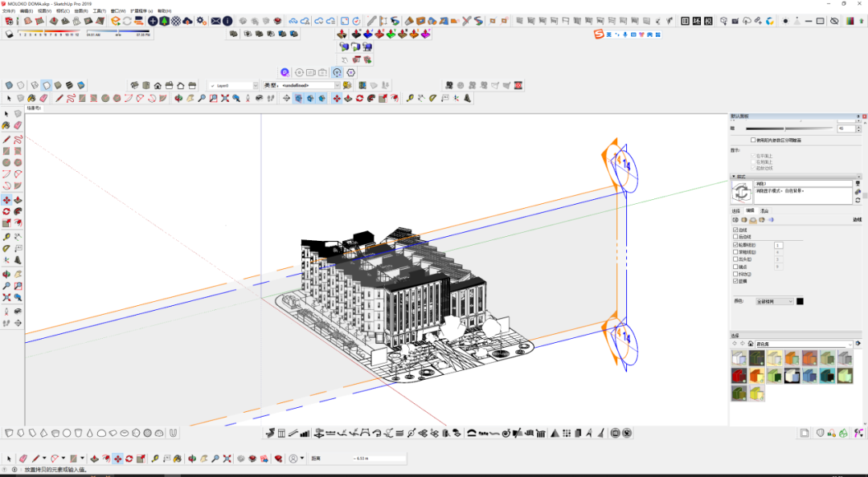The width and height of the screenshot is (868, 477).
Task: Pick the Eraser tool in left toolbar
Action: pos(18,125)
